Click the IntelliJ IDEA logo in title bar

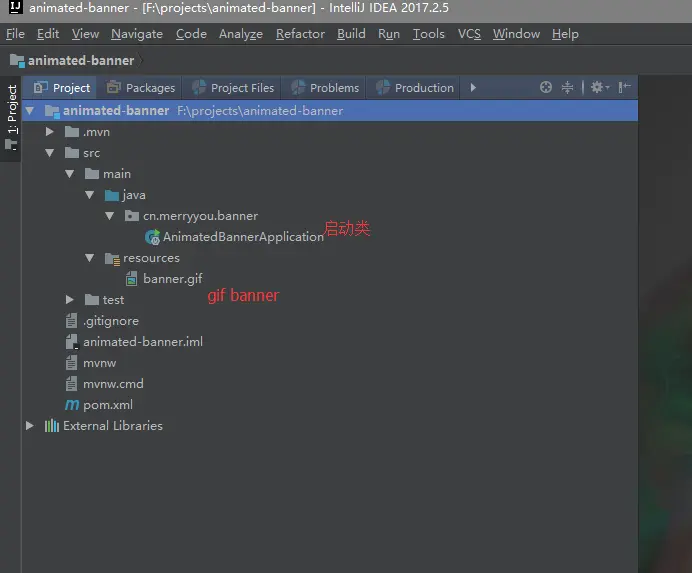tap(15, 7)
